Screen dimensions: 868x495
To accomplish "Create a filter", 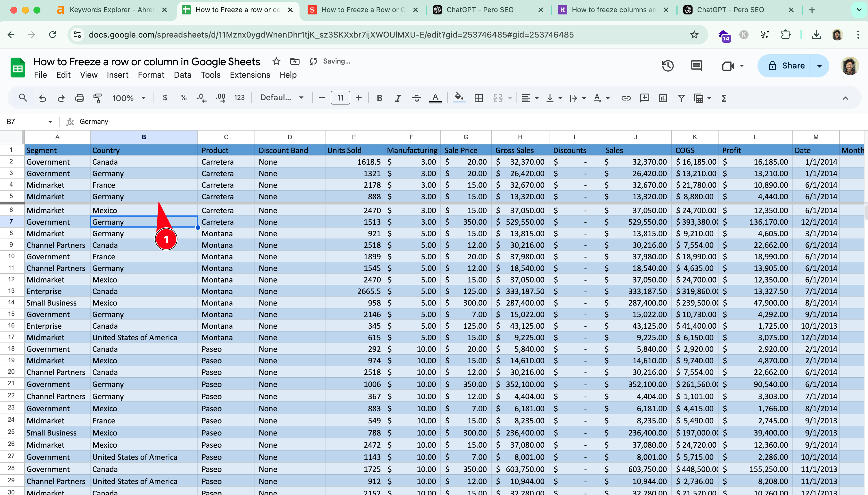I will 681,98.
